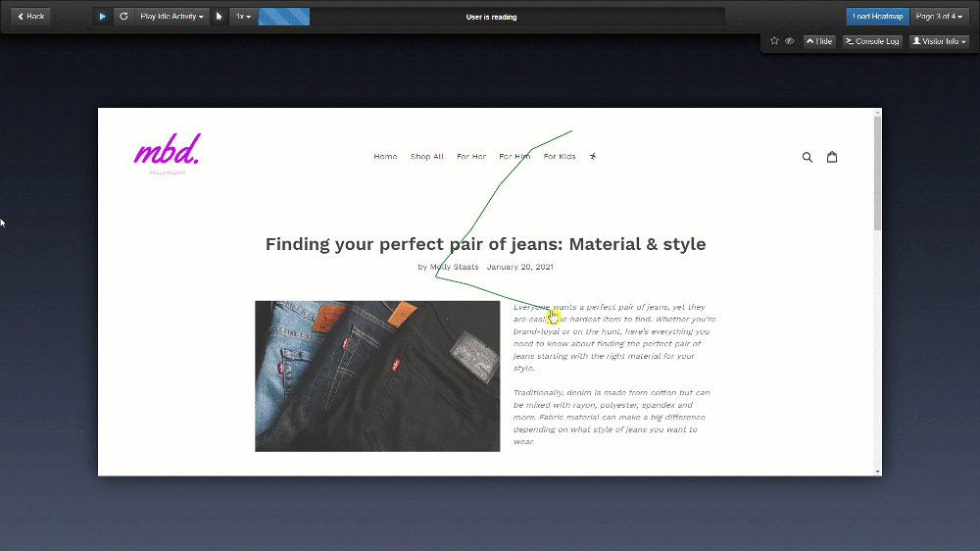Open the 1x playback speed dropdown

tap(243, 17)
